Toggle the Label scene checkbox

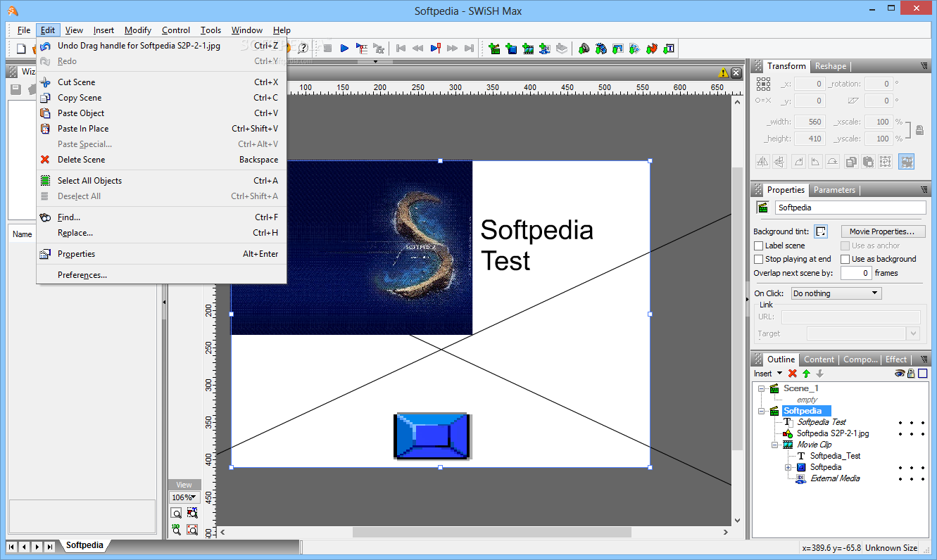coord(758,246)
